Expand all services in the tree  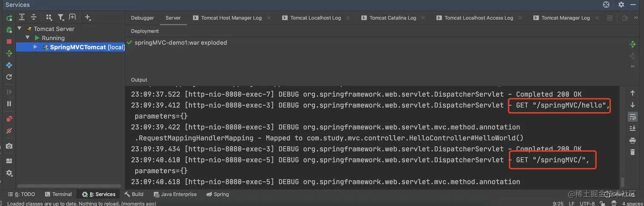click(22, 17)
